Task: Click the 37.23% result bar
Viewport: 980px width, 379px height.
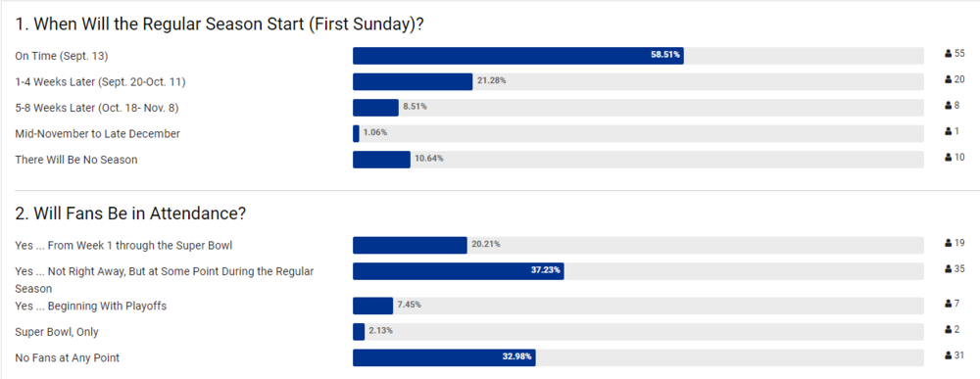Action: pos(458,271)
